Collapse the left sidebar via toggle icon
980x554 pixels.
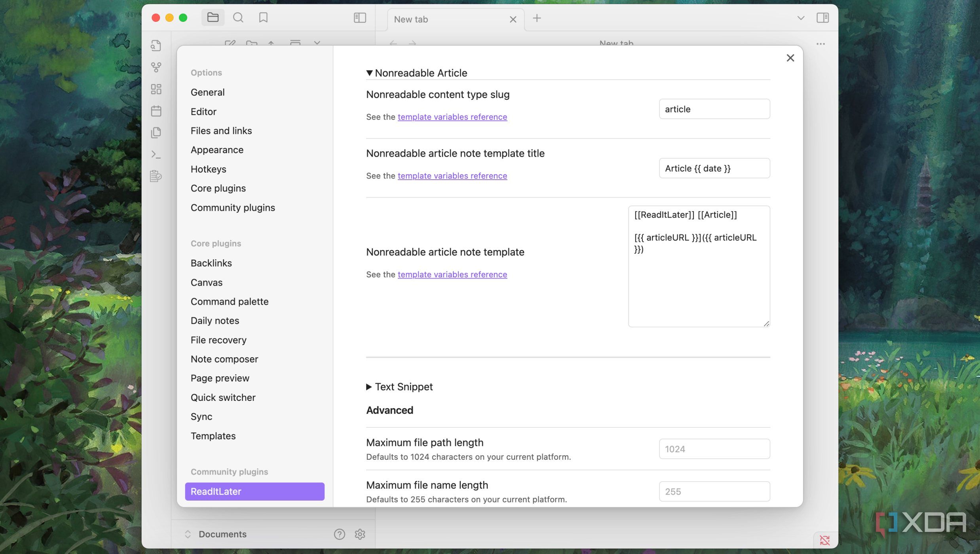point(359,17)
